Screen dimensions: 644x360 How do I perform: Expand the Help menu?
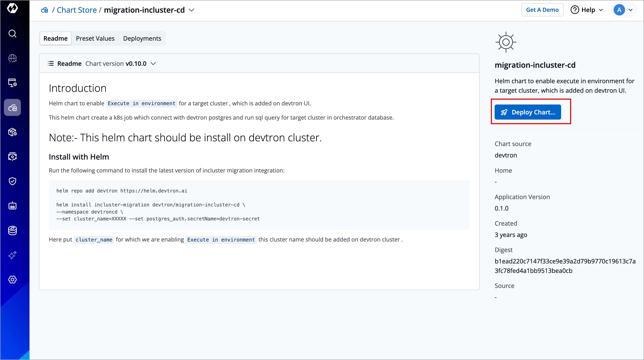click(x=587, y=10)
